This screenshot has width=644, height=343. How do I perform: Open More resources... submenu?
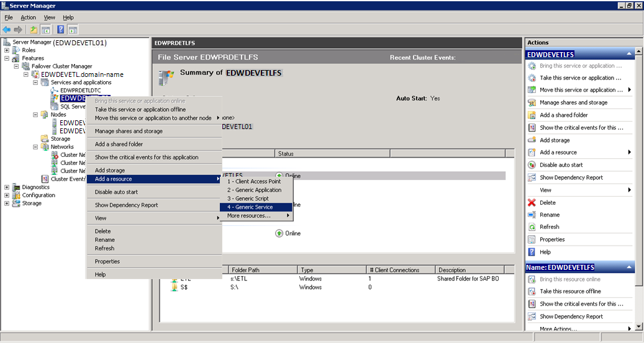[256, 216]
